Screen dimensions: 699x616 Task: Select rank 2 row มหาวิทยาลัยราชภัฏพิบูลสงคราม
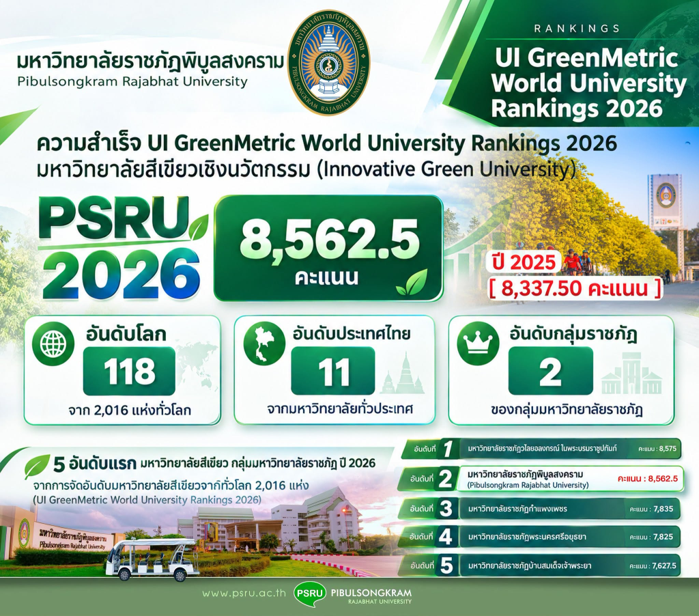(541, 479)
